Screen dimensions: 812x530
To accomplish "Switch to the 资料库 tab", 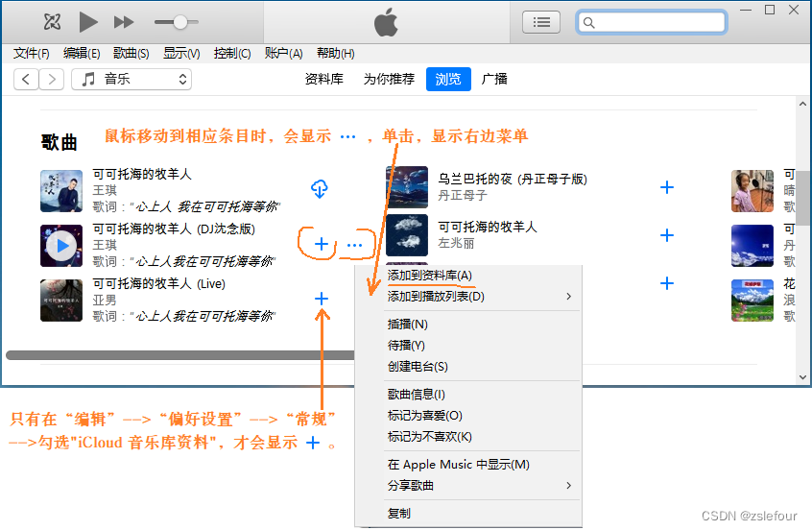I will 324,79.
